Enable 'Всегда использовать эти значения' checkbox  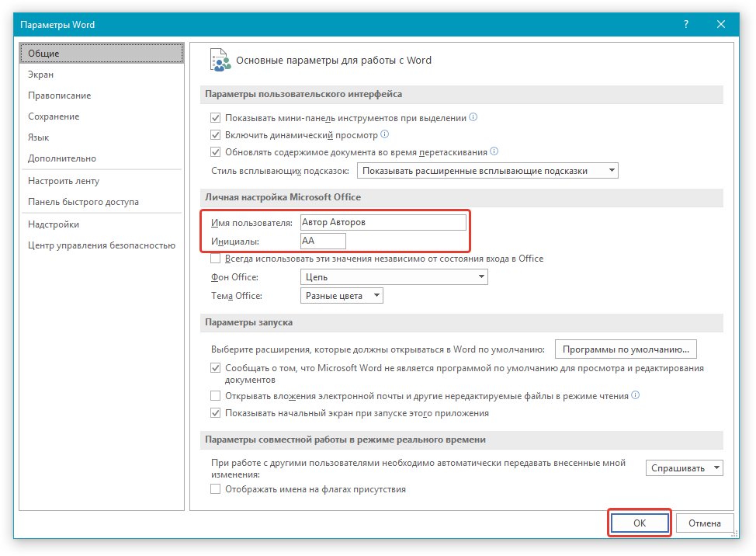216,259
